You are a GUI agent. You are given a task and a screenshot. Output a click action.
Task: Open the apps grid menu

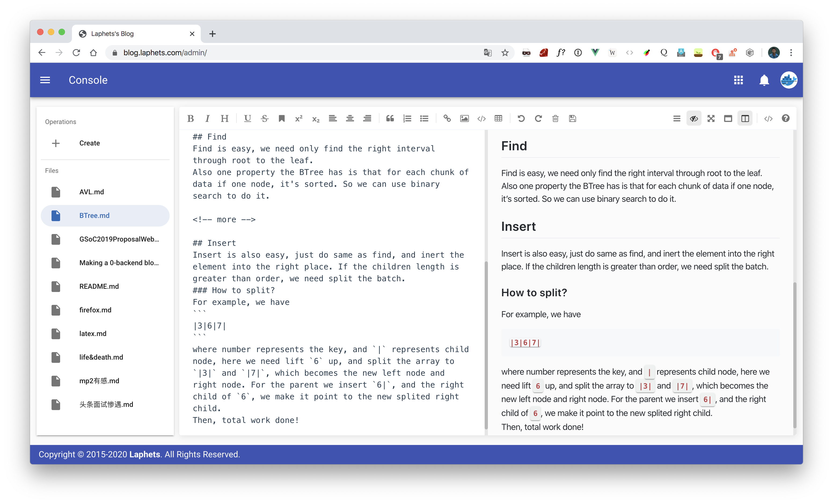[x=738, y=80]
